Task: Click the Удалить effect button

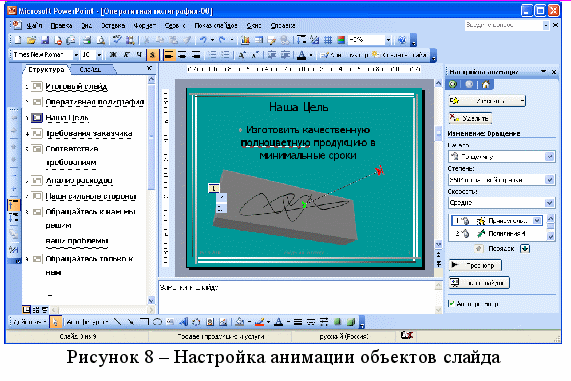Action: tap(470, 118)
